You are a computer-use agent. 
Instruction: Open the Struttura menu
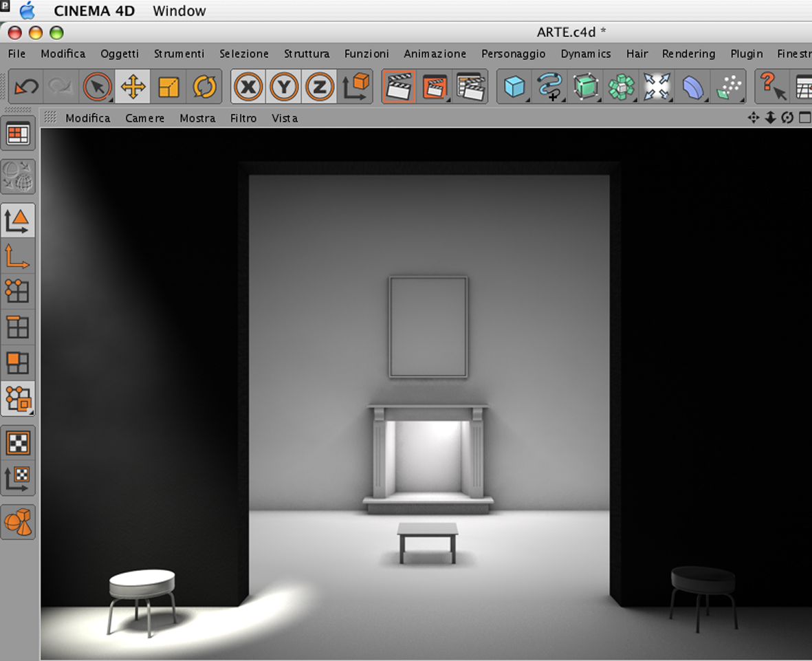click(x=307, y=54)
